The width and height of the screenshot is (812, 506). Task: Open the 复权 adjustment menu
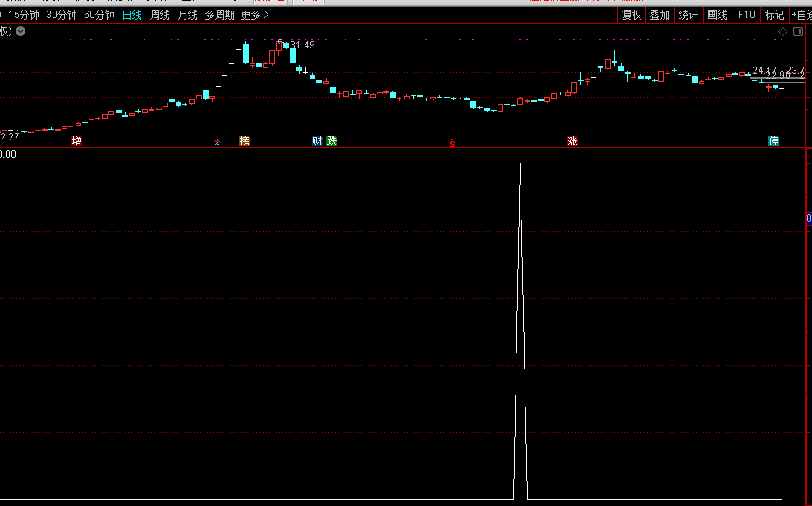coord(631,15)
